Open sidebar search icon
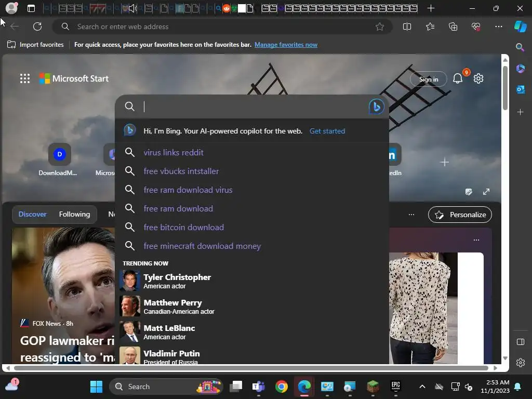 coord(520,47)
